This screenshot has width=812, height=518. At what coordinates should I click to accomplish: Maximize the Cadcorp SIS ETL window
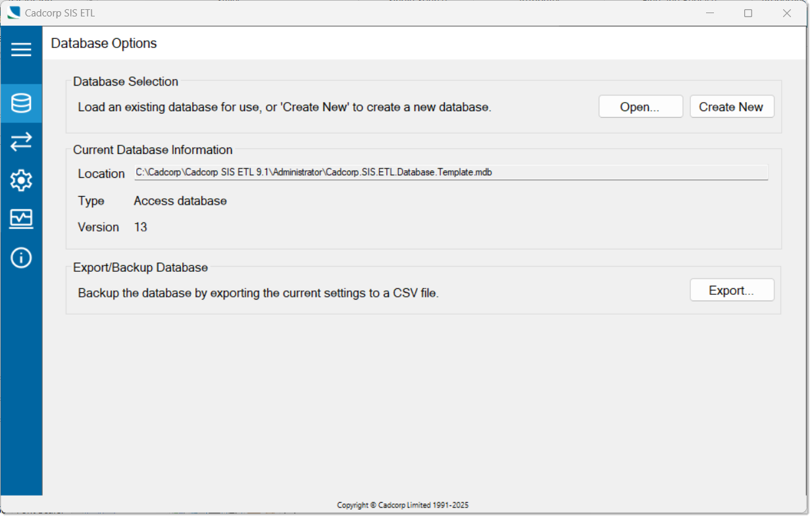[748, 13]
